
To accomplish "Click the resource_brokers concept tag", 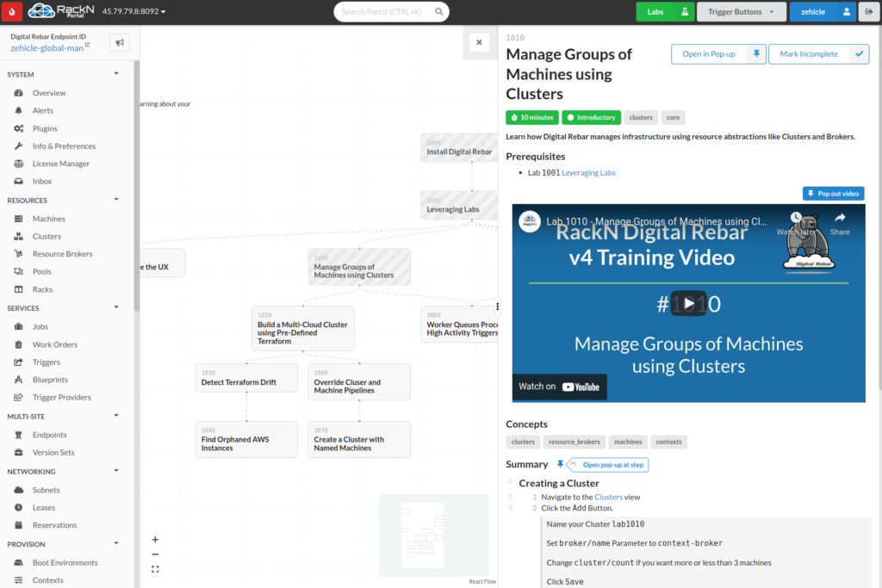I will pyautogui.click(x=575, y=442).
